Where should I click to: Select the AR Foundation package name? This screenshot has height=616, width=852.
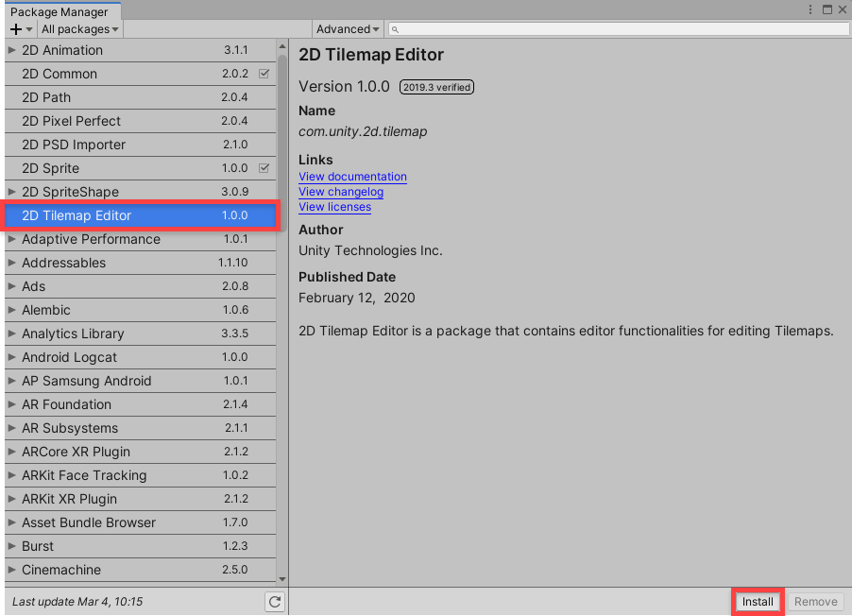tap(66, 404)
